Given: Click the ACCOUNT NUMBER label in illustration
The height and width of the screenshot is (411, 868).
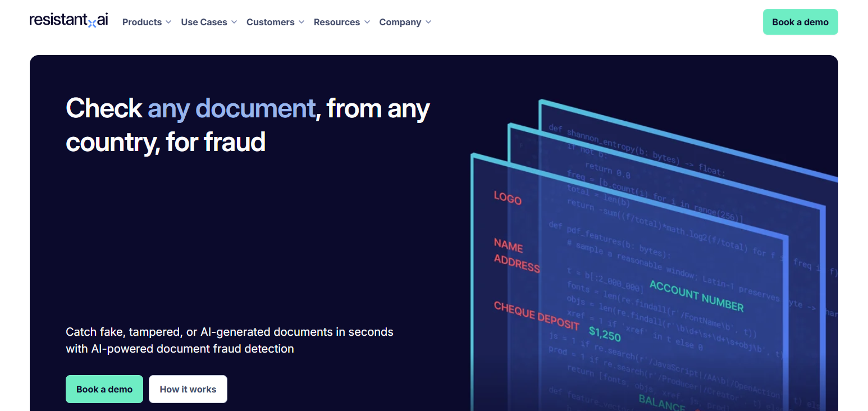Looking at the screenshot, I should click(697, 296).
